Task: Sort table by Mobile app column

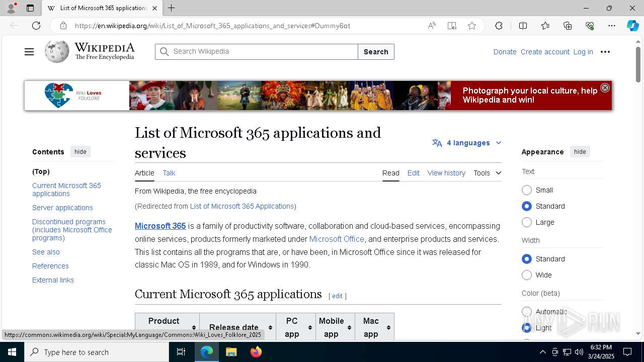Action: pos(336,327)
